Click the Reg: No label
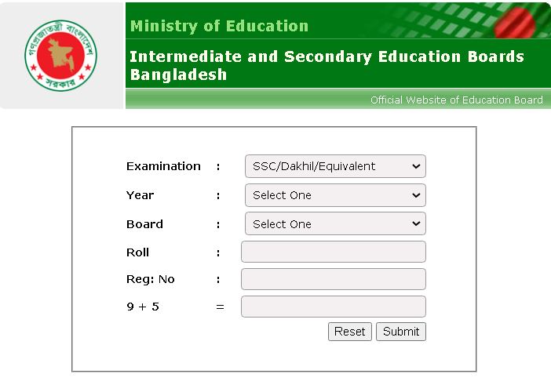 (x=150, y=279)
